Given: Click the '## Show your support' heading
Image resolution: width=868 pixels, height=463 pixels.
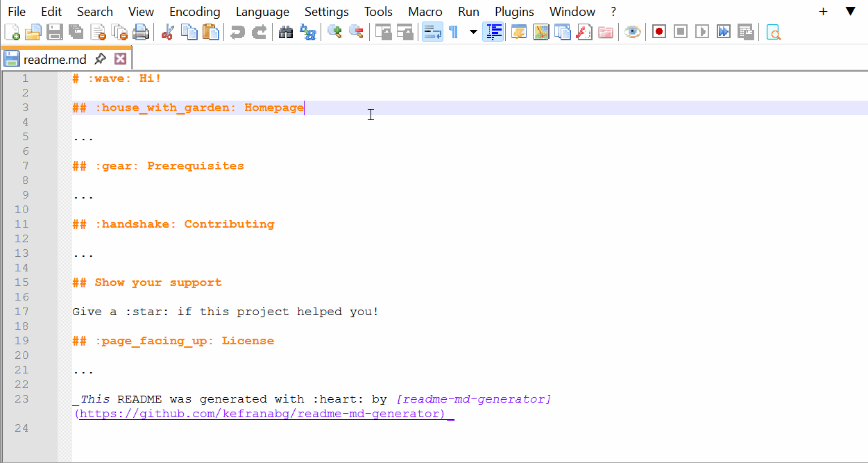Looking at the screenshot, I should [147, 283].
